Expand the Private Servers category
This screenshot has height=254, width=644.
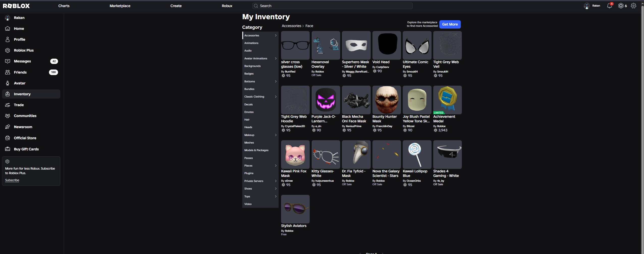260,181
